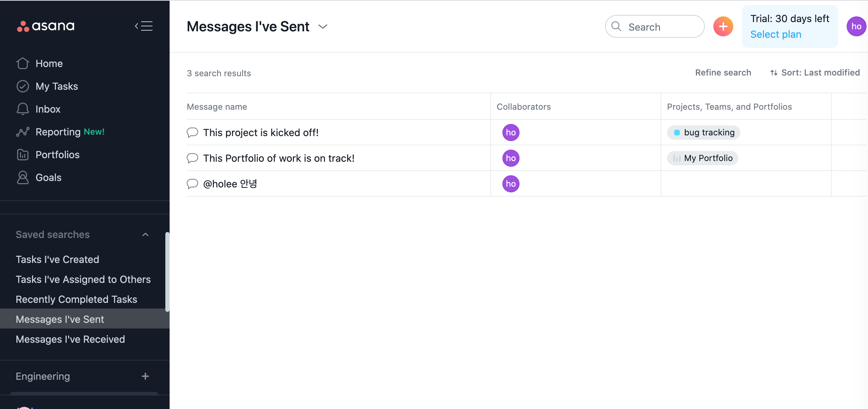Screen dimensions: 868x409
Task: Open Home via the house icon
Action: [x=23, y=63]
